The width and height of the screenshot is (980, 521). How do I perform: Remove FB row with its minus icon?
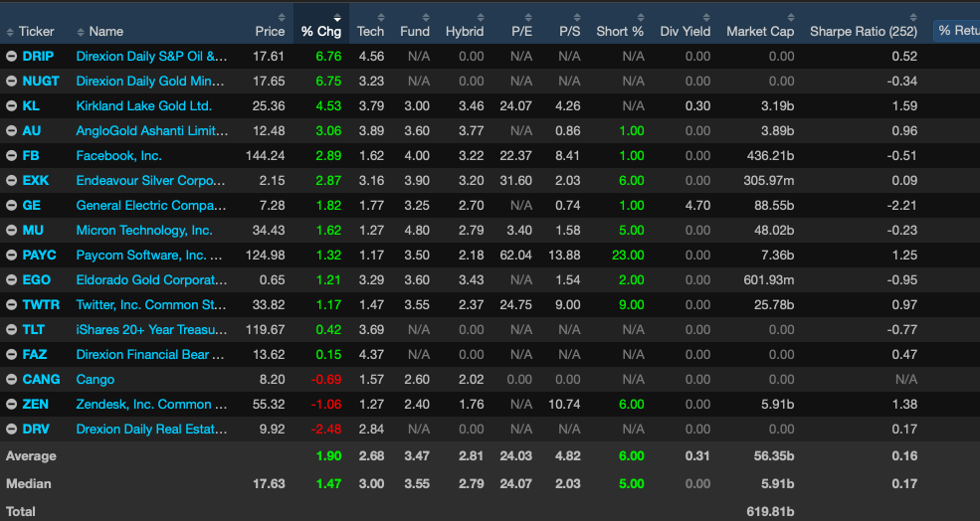point(11,155)
